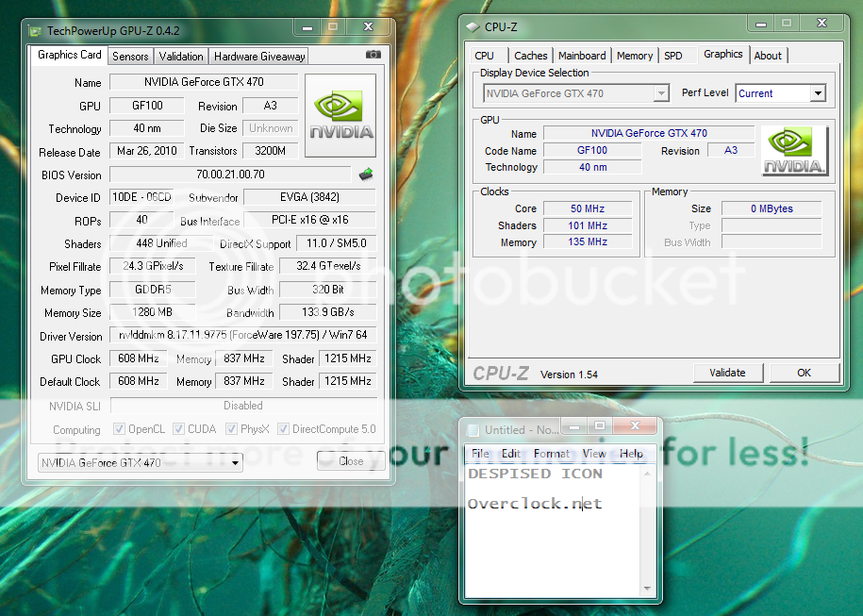Screen dimensions: 863x616
Task: Open the Notepad Help menu
Action: pyautogui.click(x=631, y=453)
